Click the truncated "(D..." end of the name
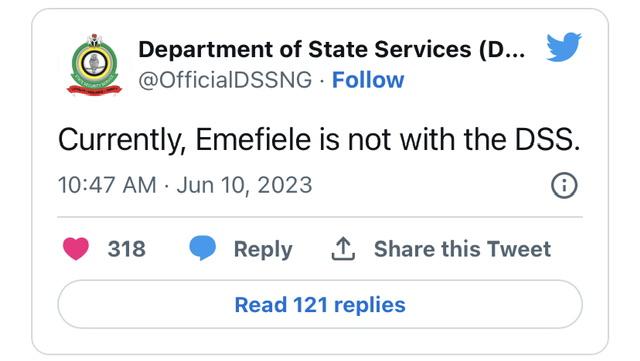This screenshot has width=640, height=361. pos(502,49)
